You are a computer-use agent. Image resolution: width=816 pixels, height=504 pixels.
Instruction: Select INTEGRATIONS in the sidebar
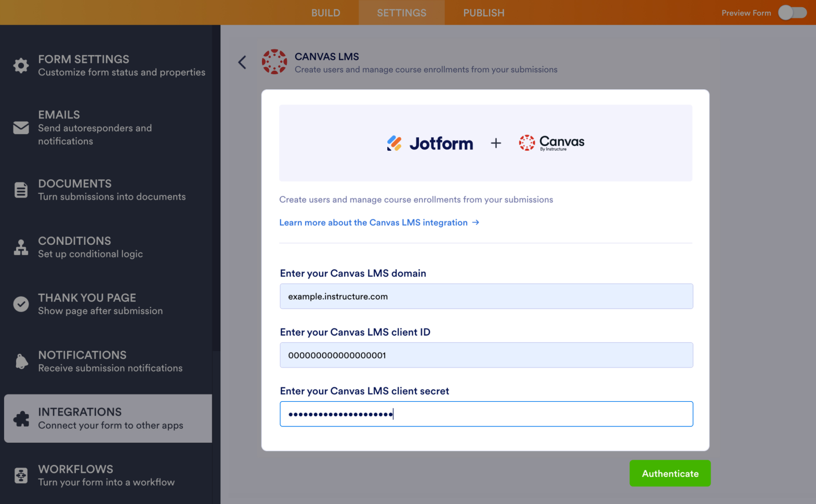(x=108, y=418)
